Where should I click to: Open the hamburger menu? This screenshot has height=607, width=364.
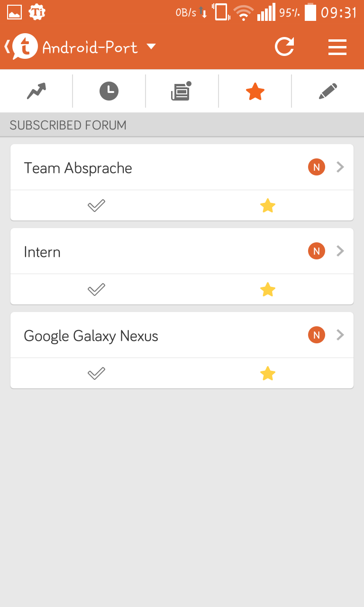coord(337,47)
